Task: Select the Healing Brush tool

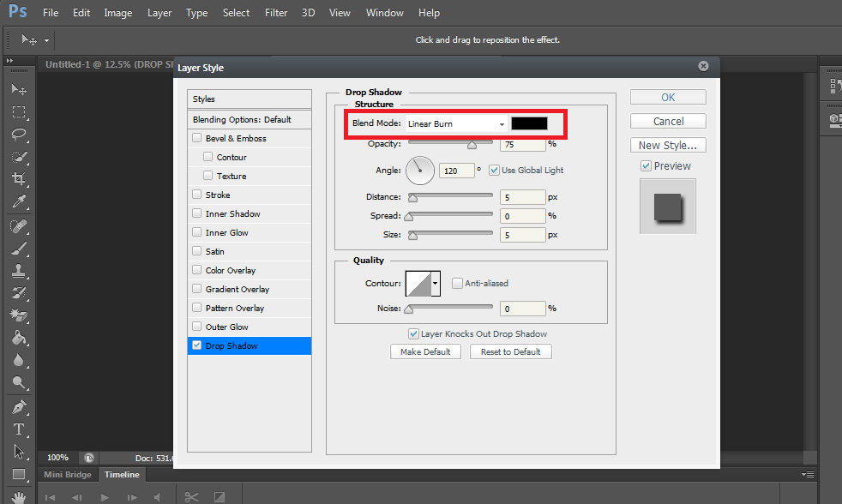Action: [19, 226]
